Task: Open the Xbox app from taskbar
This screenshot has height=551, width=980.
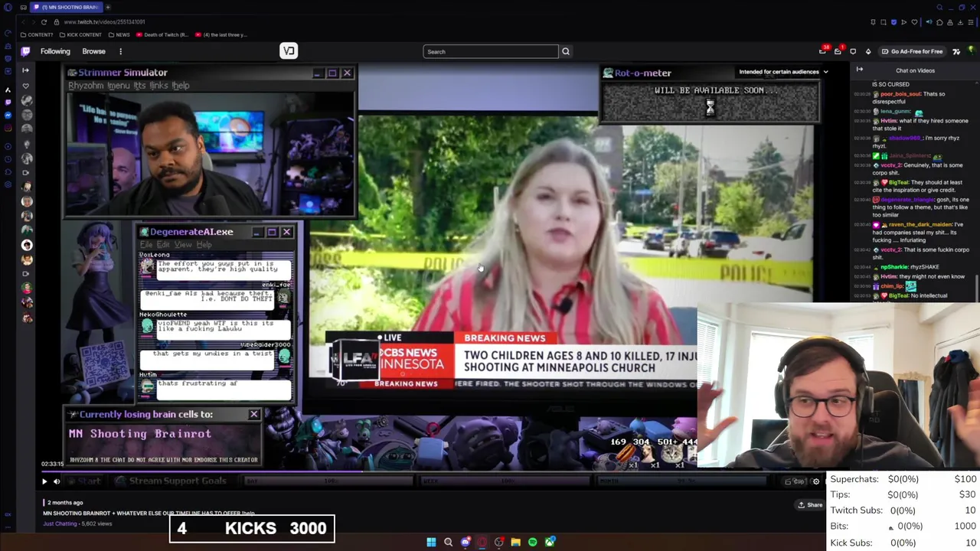Action: click(550, 542)
